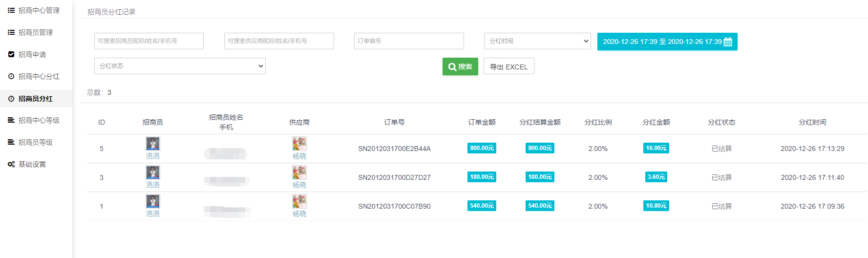The image size is (868, 258).
Task: Click the 分红结算金额 column header
Action: point(540,122)
